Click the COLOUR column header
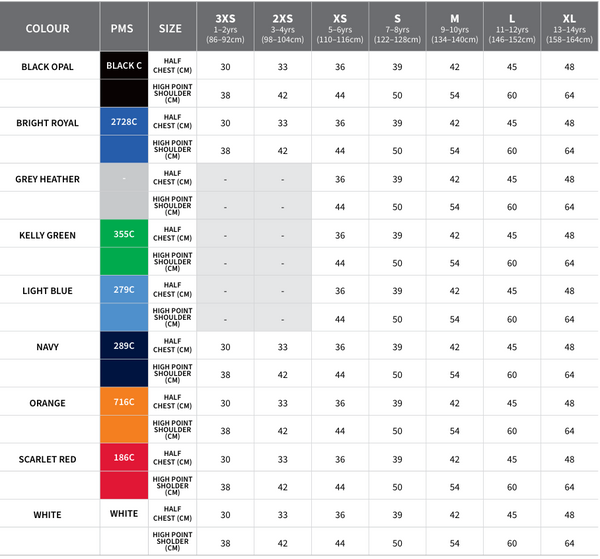The height and width of the screenshot is (559, 600). (x=48, y=28)
